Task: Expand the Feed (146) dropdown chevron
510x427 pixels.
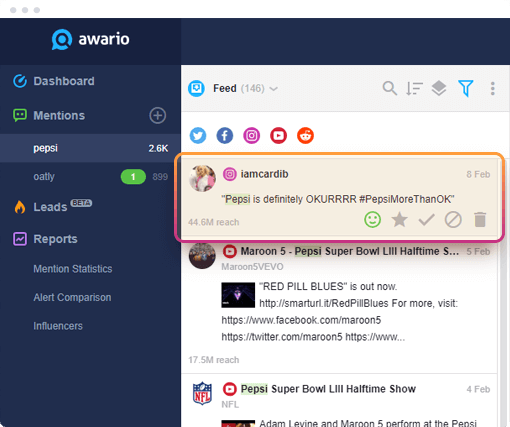Action: tap(274, 89)
